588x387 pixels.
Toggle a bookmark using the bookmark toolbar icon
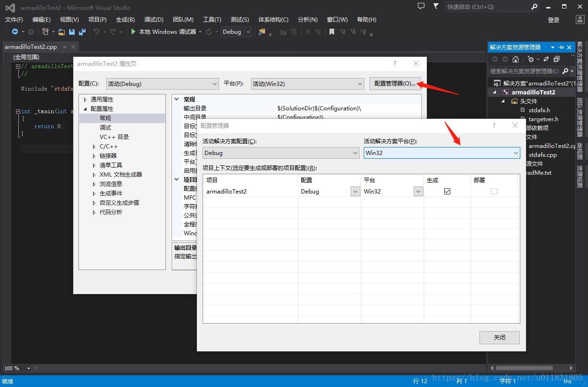pos(332,31)
